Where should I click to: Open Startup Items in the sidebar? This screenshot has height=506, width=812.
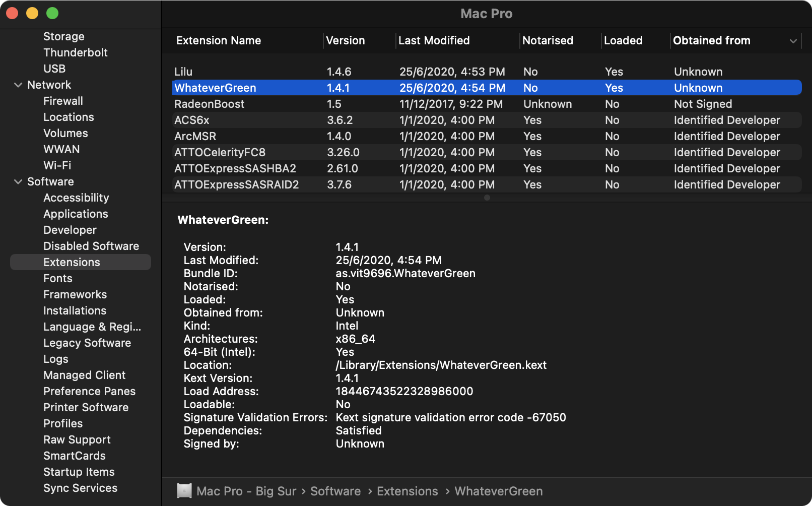coord(79,472)
